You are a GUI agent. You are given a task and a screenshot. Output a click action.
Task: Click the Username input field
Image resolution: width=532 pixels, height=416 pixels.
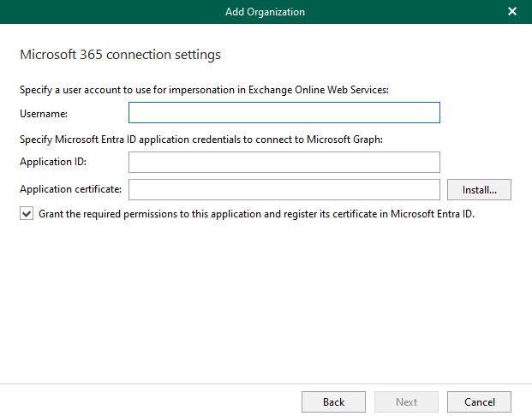click(284, 113)
